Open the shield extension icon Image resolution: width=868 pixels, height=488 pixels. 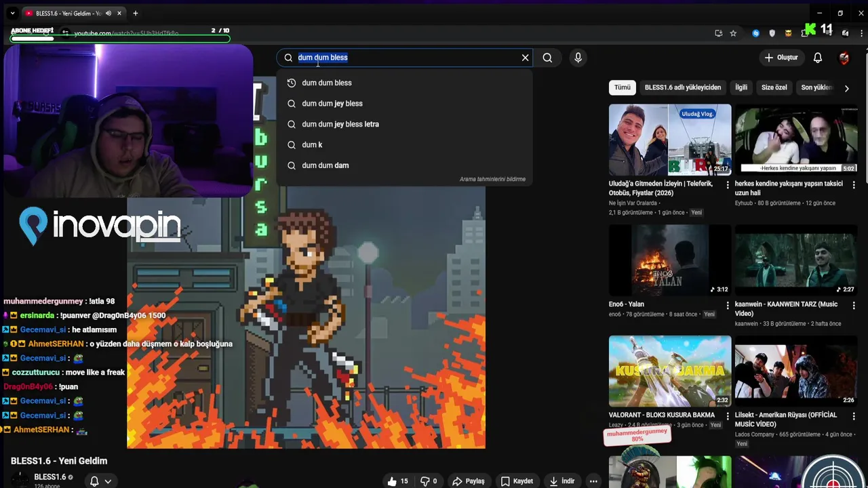772,33
